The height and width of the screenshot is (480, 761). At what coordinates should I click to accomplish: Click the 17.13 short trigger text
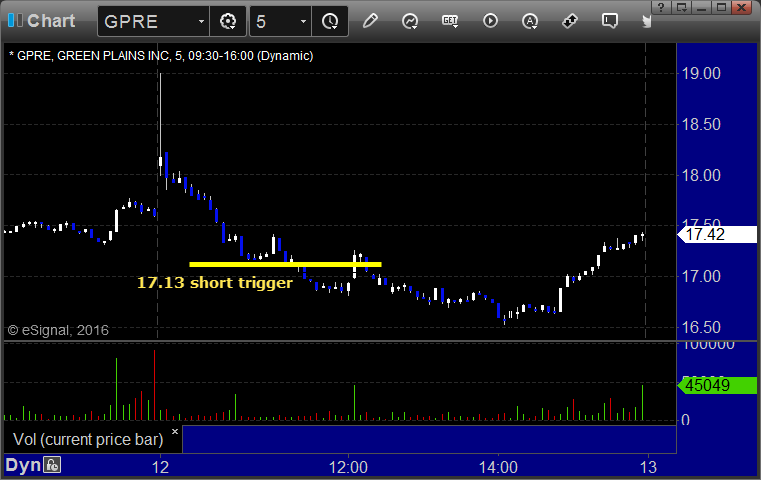click(215, 282)
